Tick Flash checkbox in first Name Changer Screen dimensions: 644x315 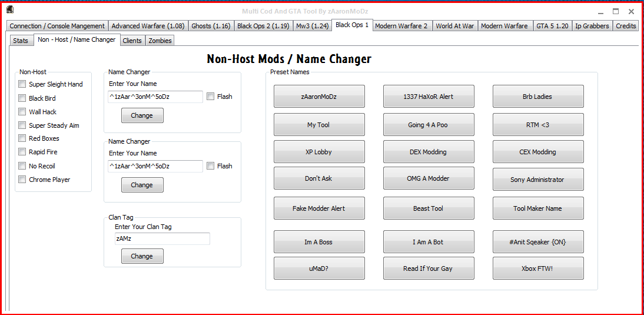click(x=210, y=97)
